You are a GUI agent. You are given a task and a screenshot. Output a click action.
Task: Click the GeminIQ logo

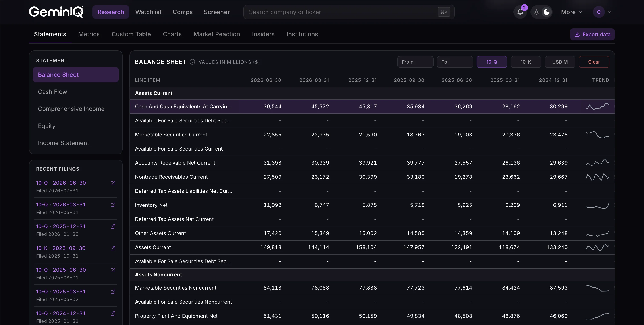point(56,12)
